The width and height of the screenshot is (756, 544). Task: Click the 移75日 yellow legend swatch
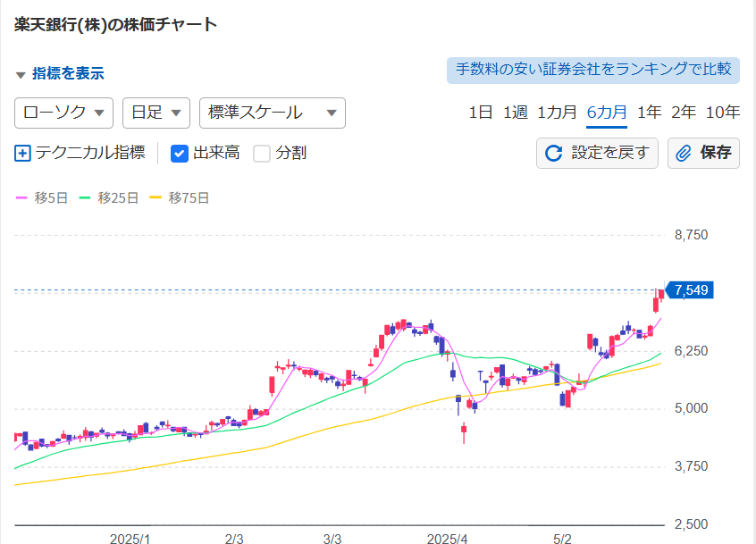coord(155,197)
